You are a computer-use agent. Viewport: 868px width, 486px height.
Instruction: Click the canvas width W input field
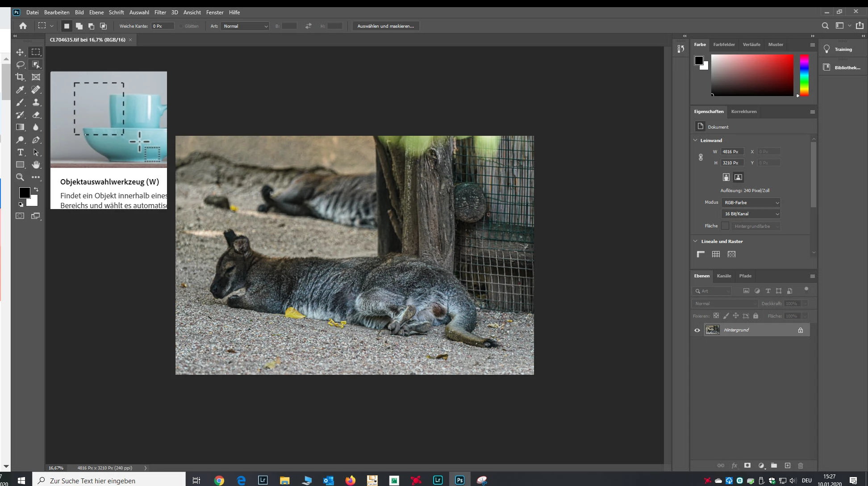click(x=732, y=151)
